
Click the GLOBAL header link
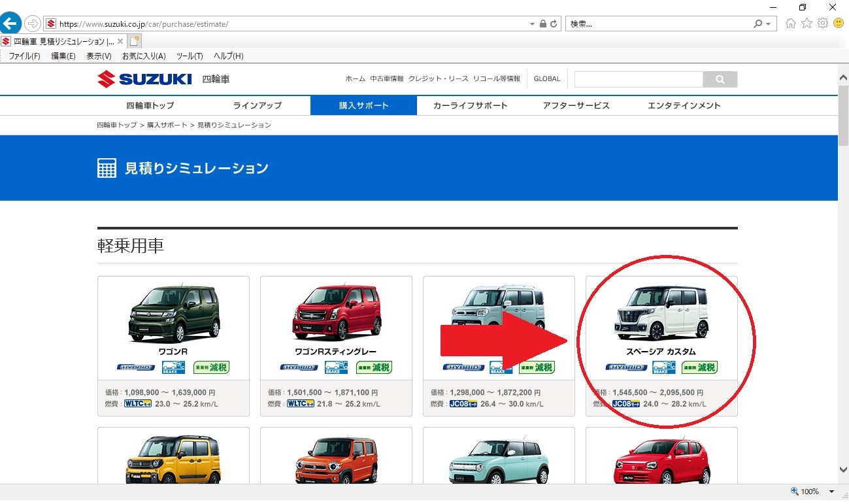pyautogui.click(x=547, y=78)
